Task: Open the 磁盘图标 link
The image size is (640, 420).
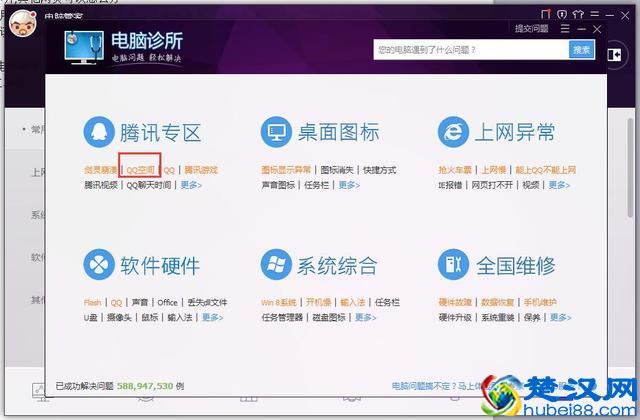Action: pos(329,317)
